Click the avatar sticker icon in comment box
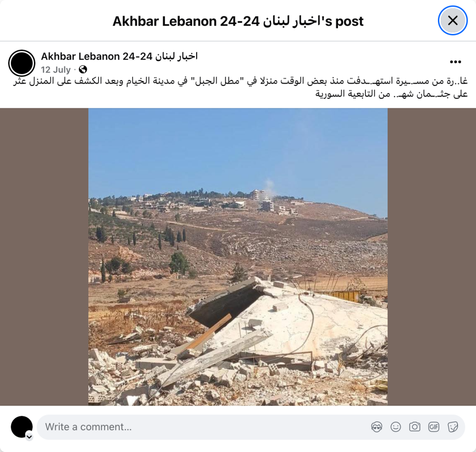 pos(377,427)
